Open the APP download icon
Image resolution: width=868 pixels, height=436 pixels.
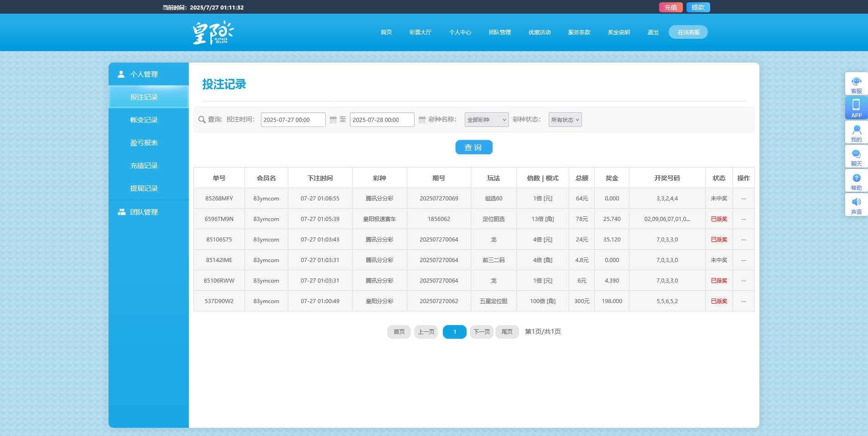pyautogui.click(x=856, y=108)
